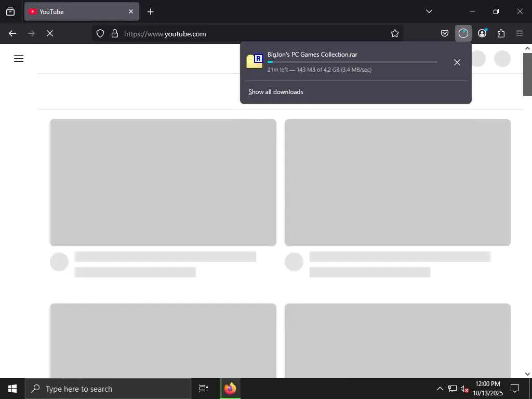Image resolution: width=532 pixels, height=399 pixels.
Task: Click the 21m left download status text
Action: [320, 70]
